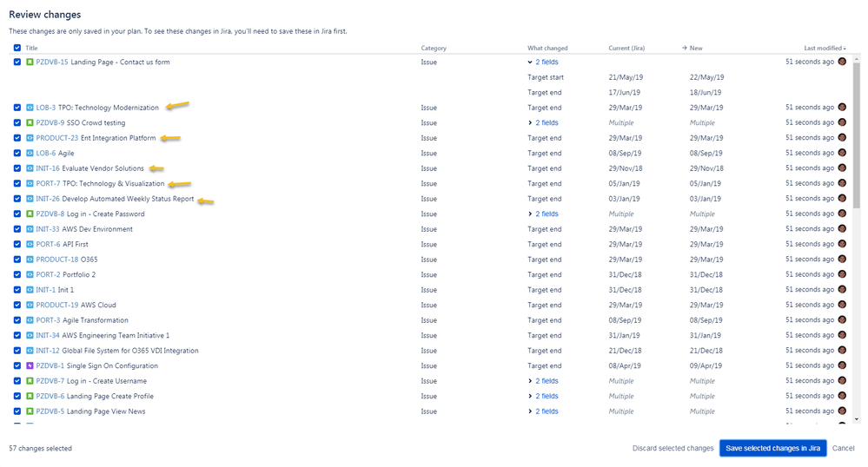The height and width of the screenshot is (467, 868).
Task: Click the issue type icon beside PORT-6
Action: 30,244
